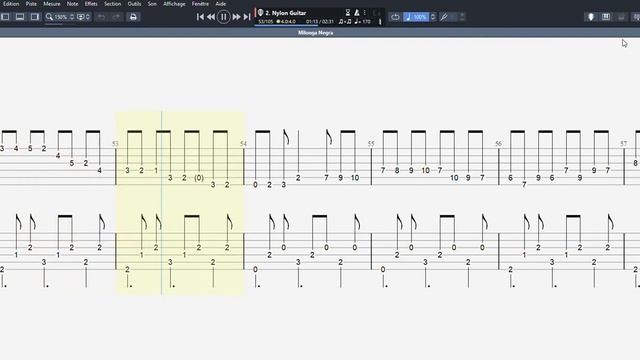Toggle loop playback
Viewport: 640px width, 360px height.
395,17
